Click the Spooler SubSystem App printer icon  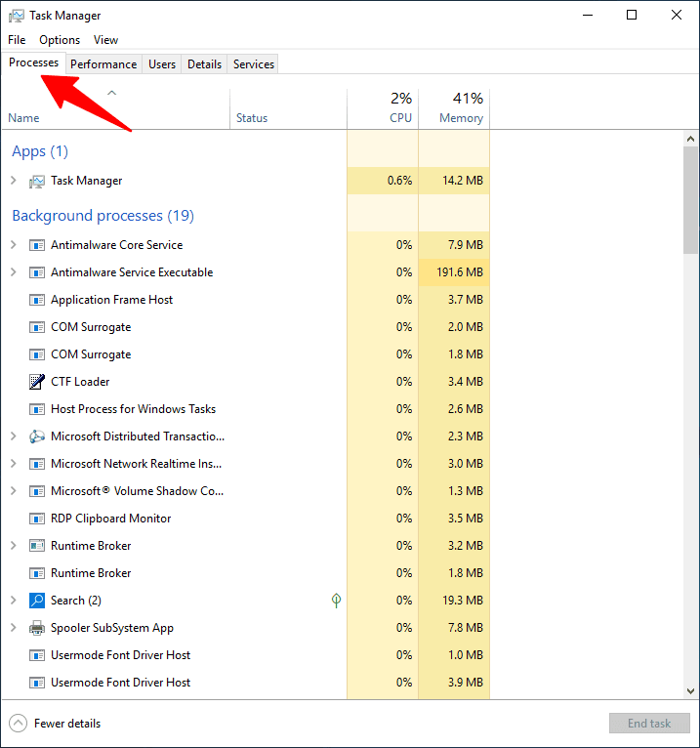coord(37,628)
